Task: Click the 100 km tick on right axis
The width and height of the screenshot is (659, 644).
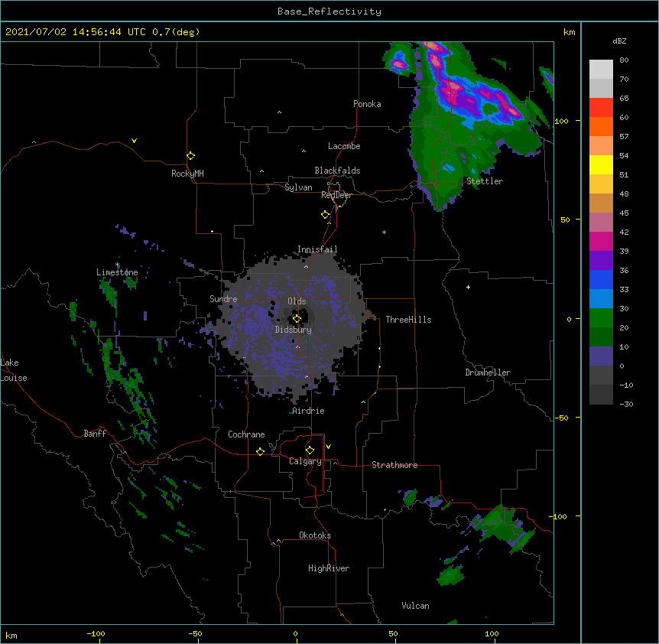Action: (561, 121)
